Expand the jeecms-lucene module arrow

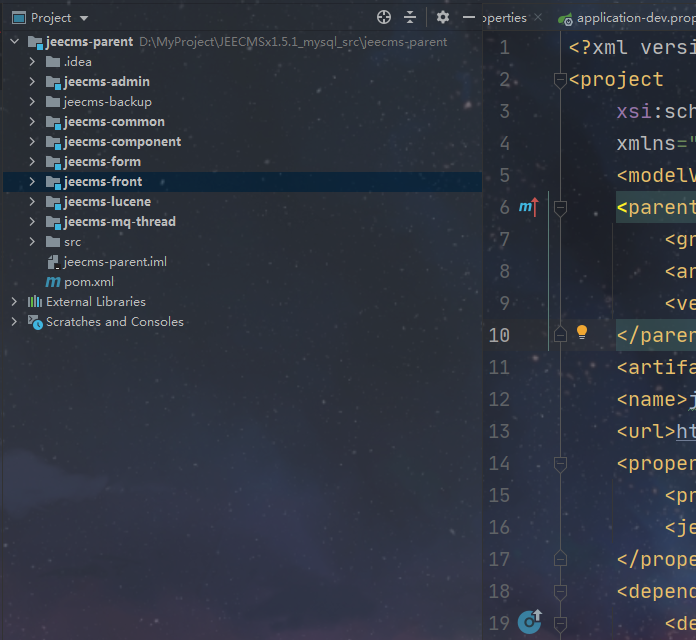coord(32,201)
